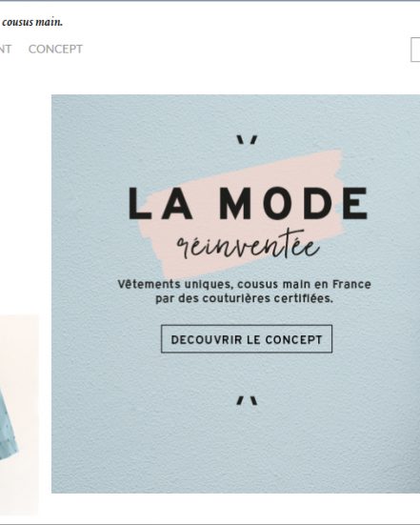The height and width of the screenshot is (525, 420).
Task: Select the cut-off menu item ending in NT
Action: click(6, 50)
